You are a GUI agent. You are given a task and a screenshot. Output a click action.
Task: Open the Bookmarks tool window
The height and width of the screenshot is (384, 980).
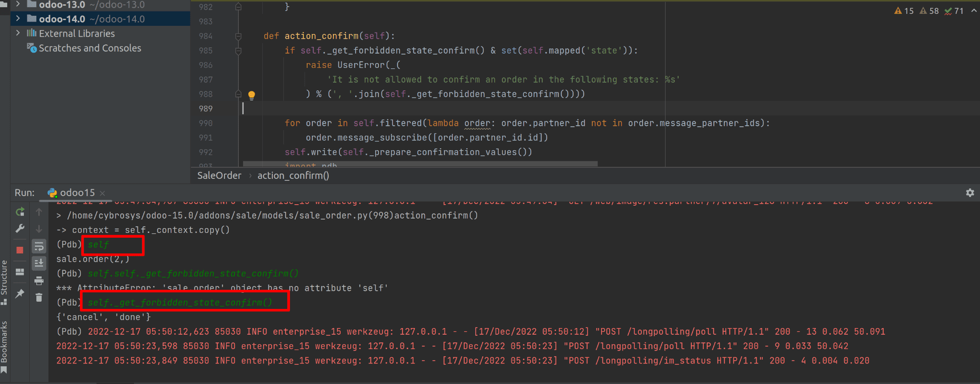click(x=4, y=348)
